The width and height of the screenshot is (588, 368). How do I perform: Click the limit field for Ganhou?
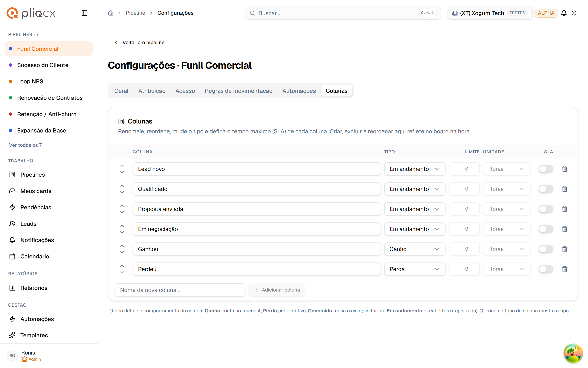point(464,249)
